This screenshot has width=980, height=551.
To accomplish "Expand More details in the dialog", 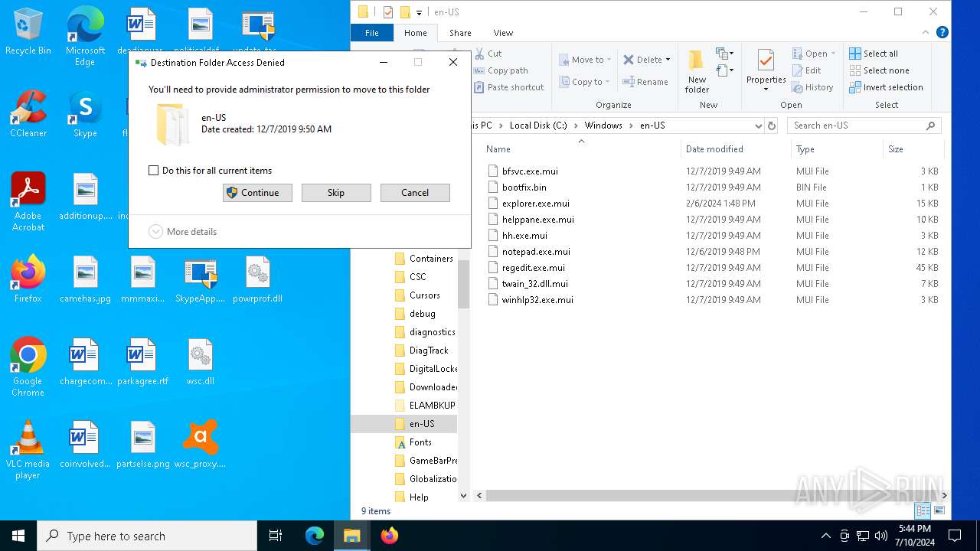I will [183, 231].
